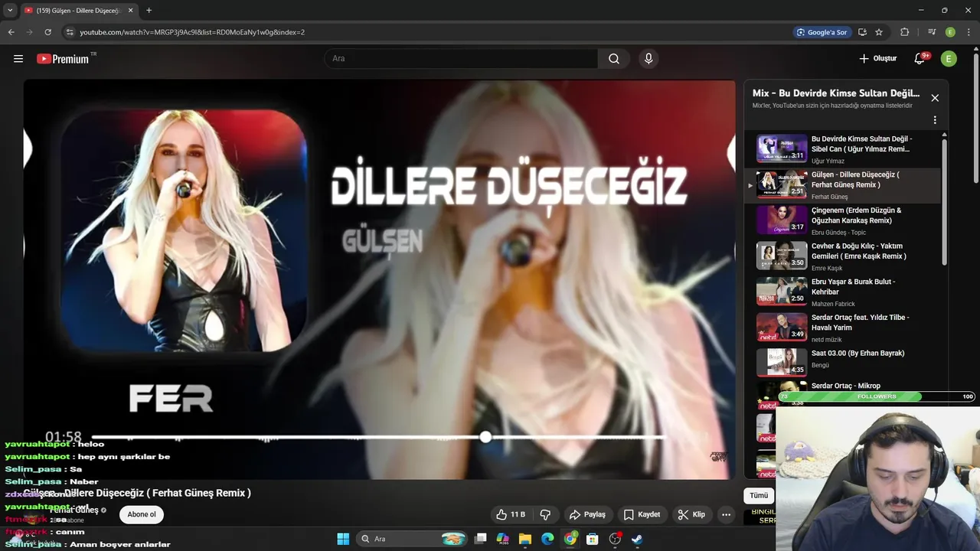Click the youtube.com address bar URL

coord(192,32)
